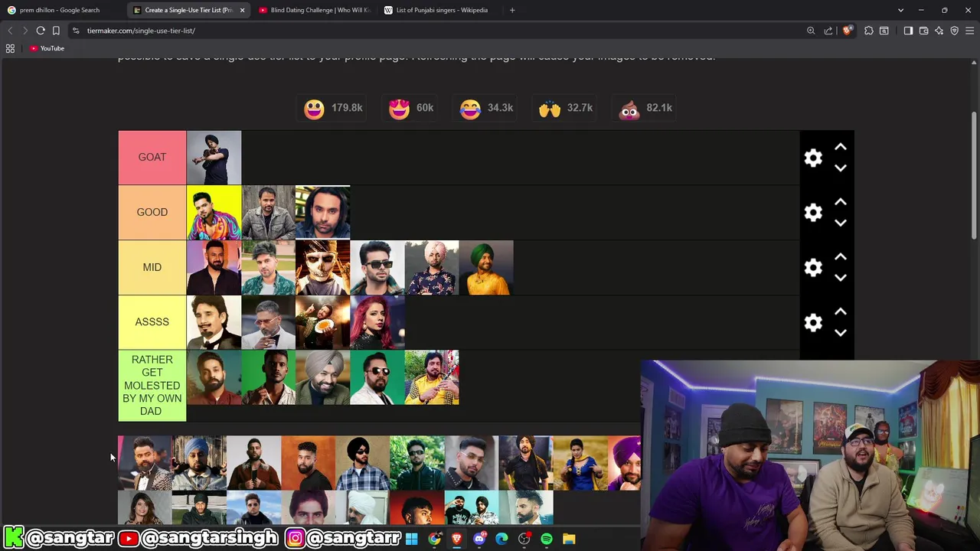Viewport: 980px width, 551px height.
Task: Move the ASSSS tier row down
Action: pos(841,333)
